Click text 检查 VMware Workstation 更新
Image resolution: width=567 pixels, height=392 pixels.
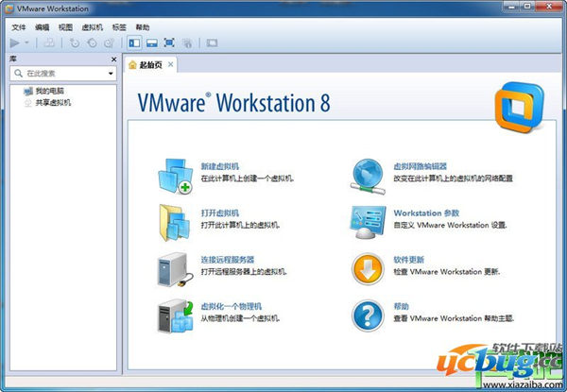point(447,272)
